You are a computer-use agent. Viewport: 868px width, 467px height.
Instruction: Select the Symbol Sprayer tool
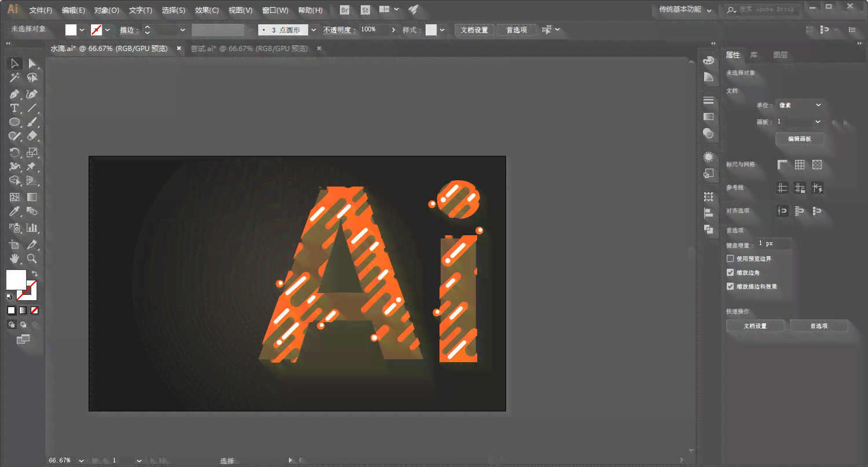coord(14,228)
